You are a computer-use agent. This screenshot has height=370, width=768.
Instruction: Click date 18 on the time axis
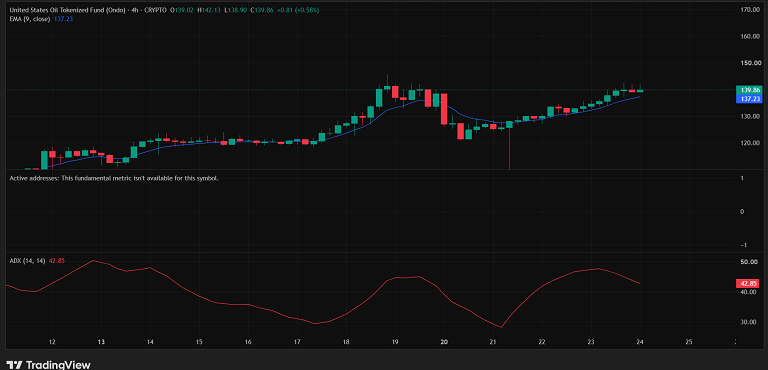pyautogui.click(x=346, y=342)
